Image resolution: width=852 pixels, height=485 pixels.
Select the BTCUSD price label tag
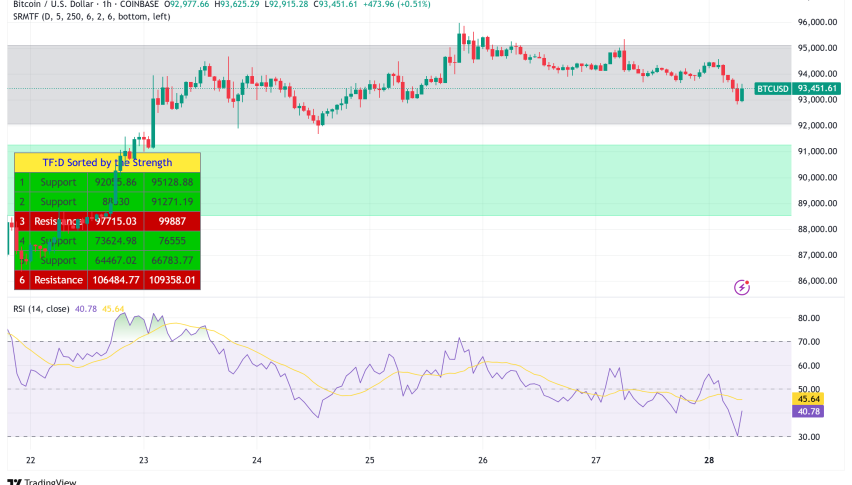[x=772, y=89]
